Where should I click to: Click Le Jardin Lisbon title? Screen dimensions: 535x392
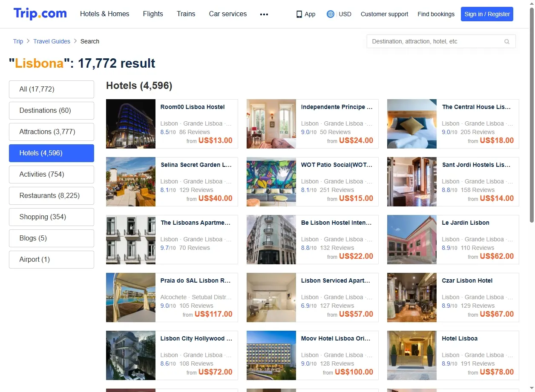(466, 223)
